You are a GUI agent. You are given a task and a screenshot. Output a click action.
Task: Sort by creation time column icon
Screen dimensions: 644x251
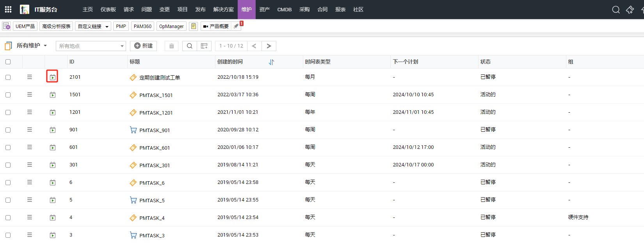point(271,62)
